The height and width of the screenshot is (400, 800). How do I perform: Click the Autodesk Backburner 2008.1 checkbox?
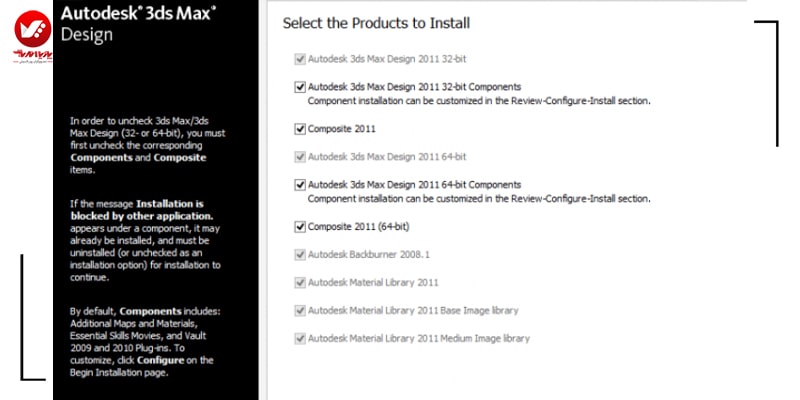300,255
